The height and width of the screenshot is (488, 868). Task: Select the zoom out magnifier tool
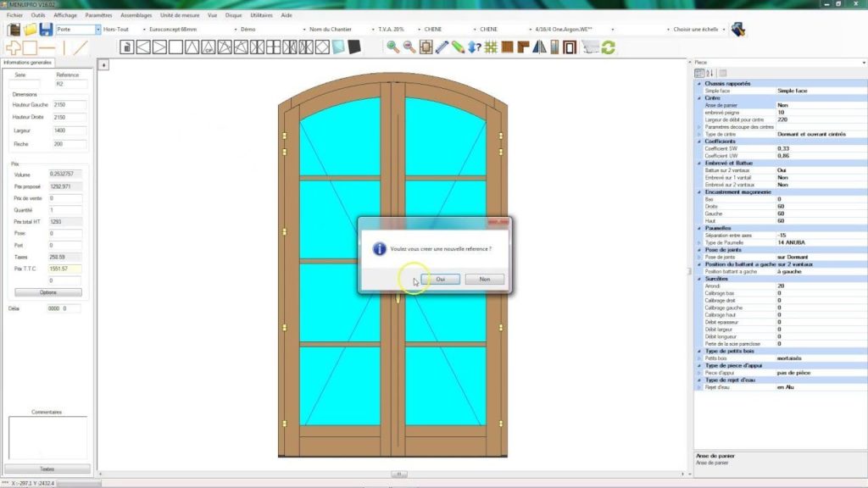408,47
